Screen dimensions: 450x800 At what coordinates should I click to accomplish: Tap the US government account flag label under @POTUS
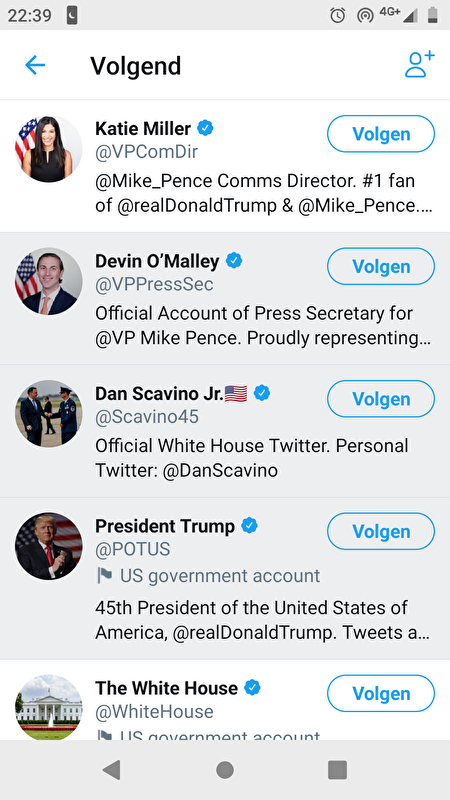[x=208, y=576]
